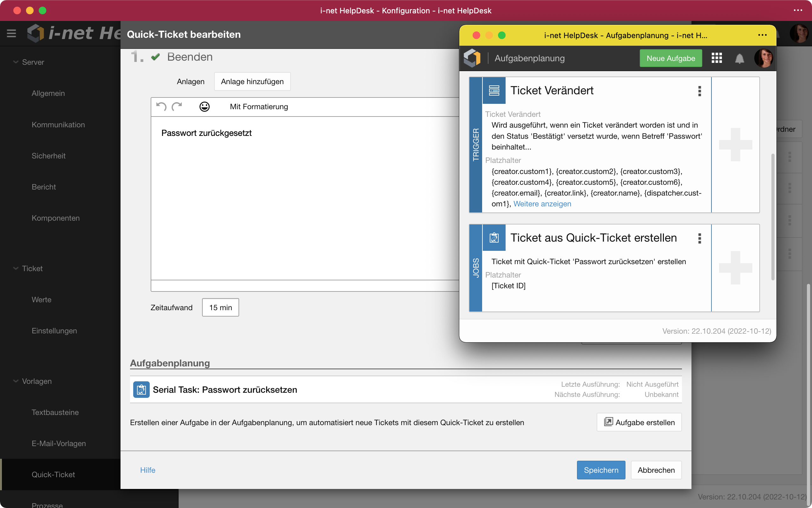This screenshot has height=508, width=812.
Task: Open notifications bell in the Aufgabenplanung window
Action: (x=739, y=58)
